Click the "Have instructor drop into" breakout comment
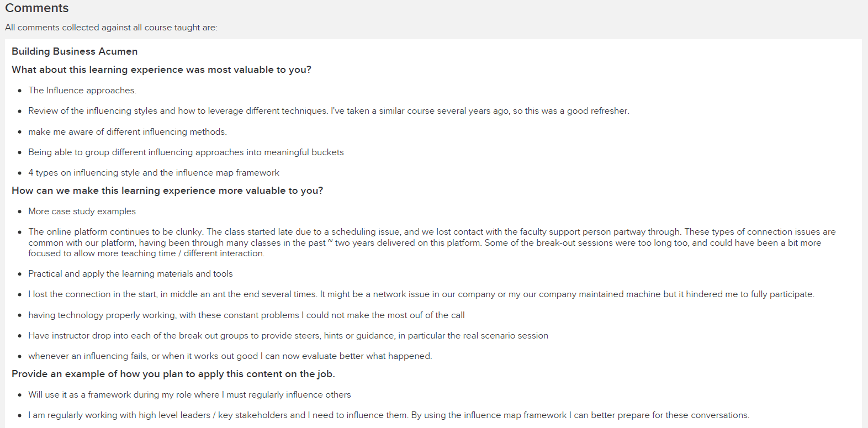The height and width of the screenshot is (428, 868). [x=288, y=336]
